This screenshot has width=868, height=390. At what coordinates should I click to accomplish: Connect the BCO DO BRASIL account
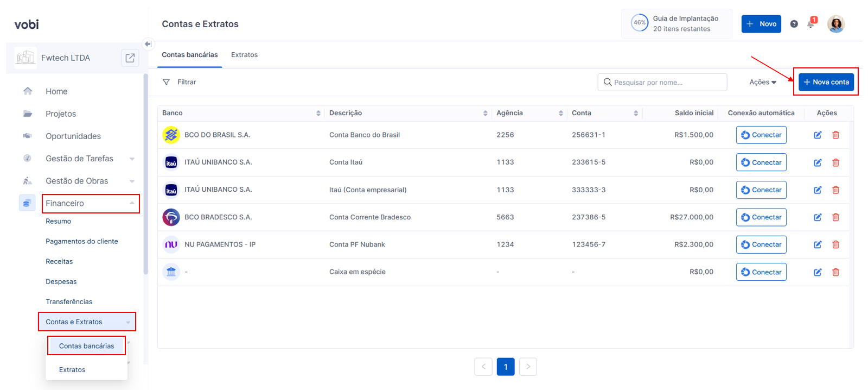pyautogui.click(x=761, y=135)
